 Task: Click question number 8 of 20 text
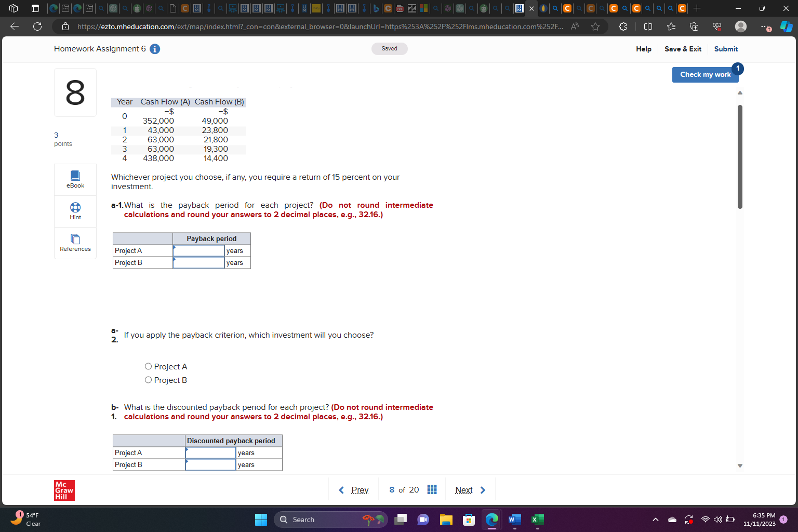point(404,490)
